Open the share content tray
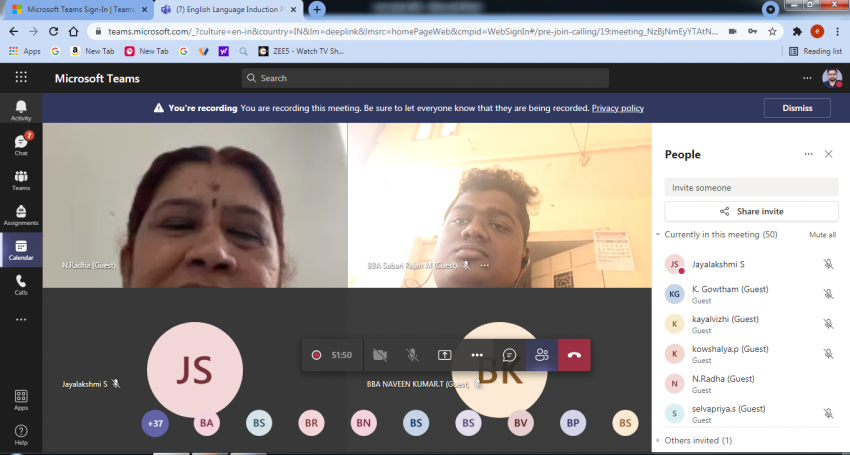 click(444, 355)
